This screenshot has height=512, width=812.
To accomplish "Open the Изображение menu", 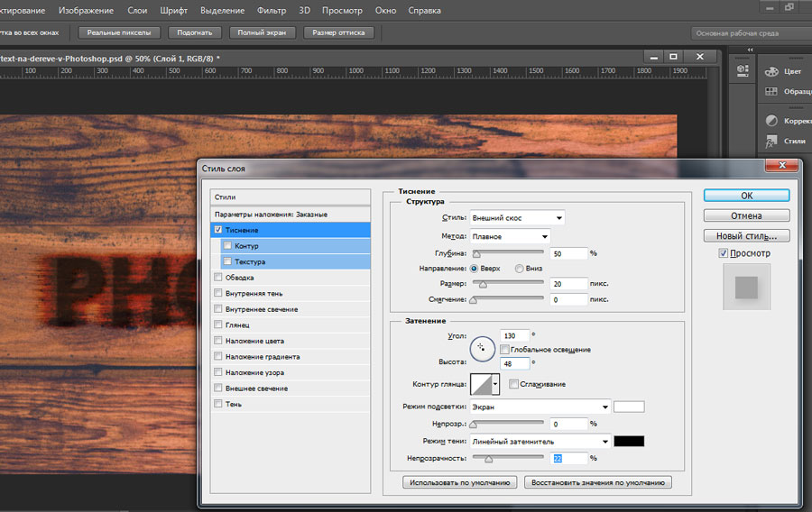I will pyautogui.click(x=86, y=10).
